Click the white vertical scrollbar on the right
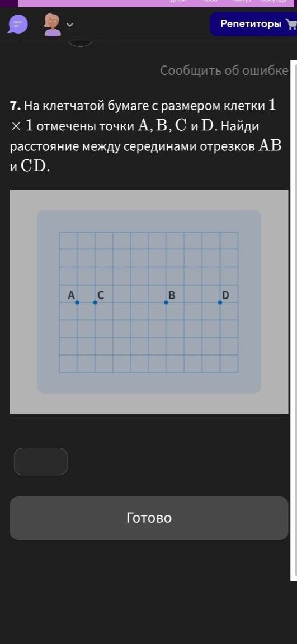 (293, 320)
